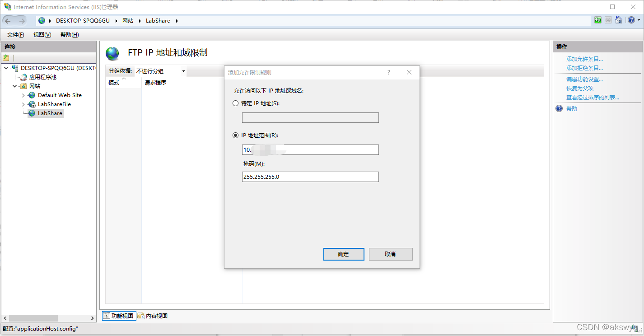Collapse the 网站 tree node
Viewport: 644px width, 336px height.
pyautogui.click(x=15, y=86)
